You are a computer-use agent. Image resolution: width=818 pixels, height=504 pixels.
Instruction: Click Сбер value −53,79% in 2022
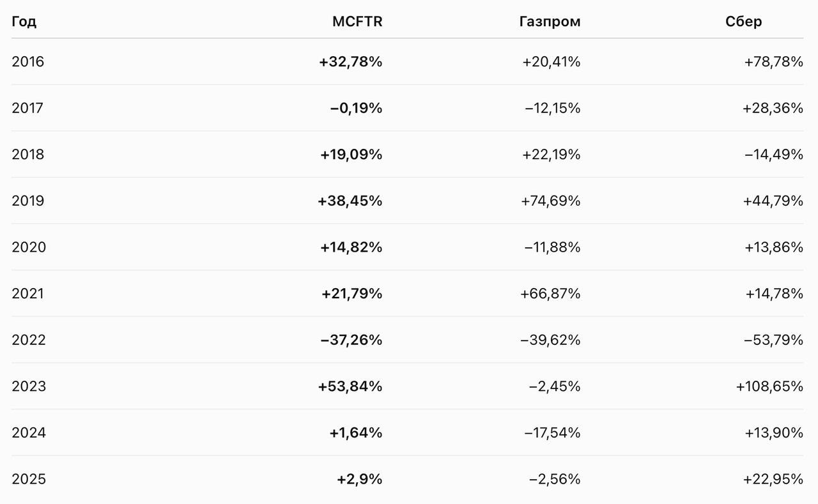pyautogui.click(x=773, y=340)
